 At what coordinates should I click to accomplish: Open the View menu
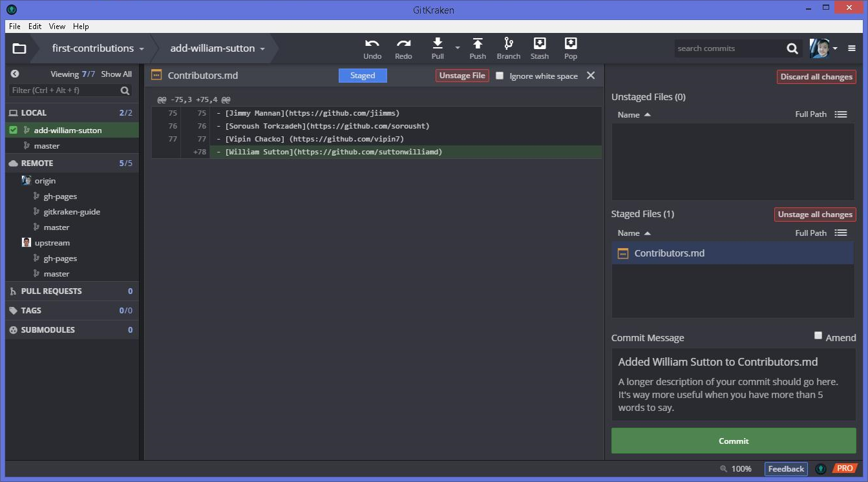57,26
